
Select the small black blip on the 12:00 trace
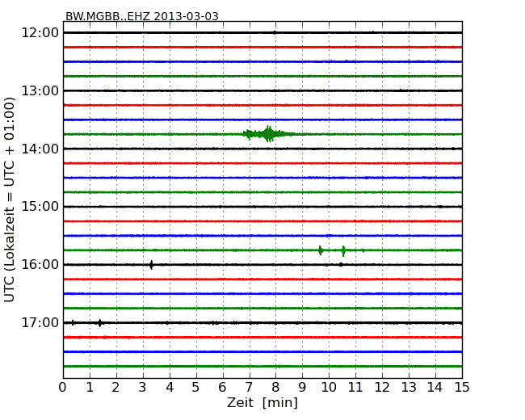275,32
